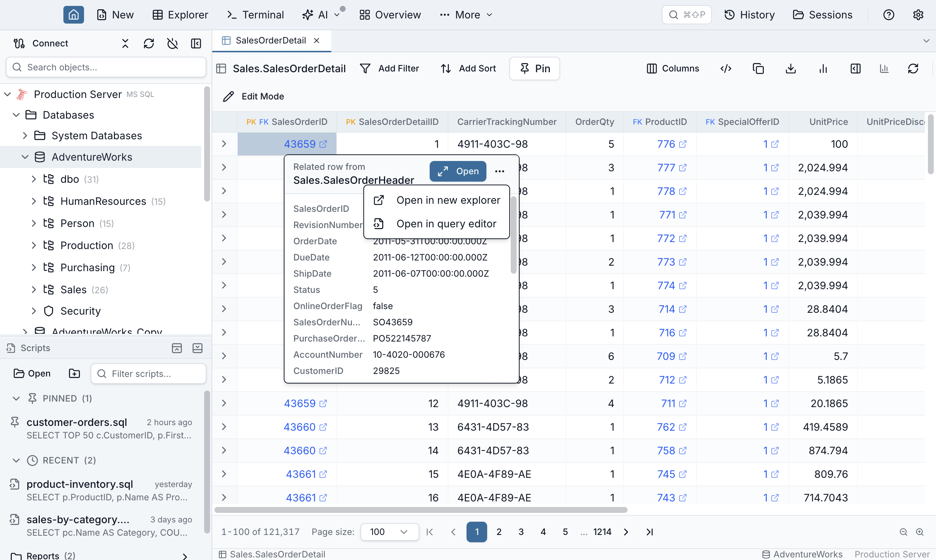
Task: Open foreign key link for SalesOrderID 43660 row 13
Action: tap(323, 427)
